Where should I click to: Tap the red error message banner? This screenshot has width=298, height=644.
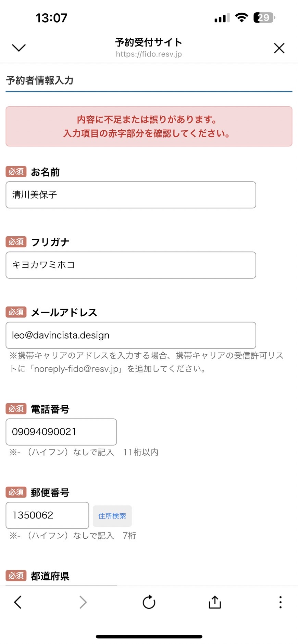tap(149, 127)
